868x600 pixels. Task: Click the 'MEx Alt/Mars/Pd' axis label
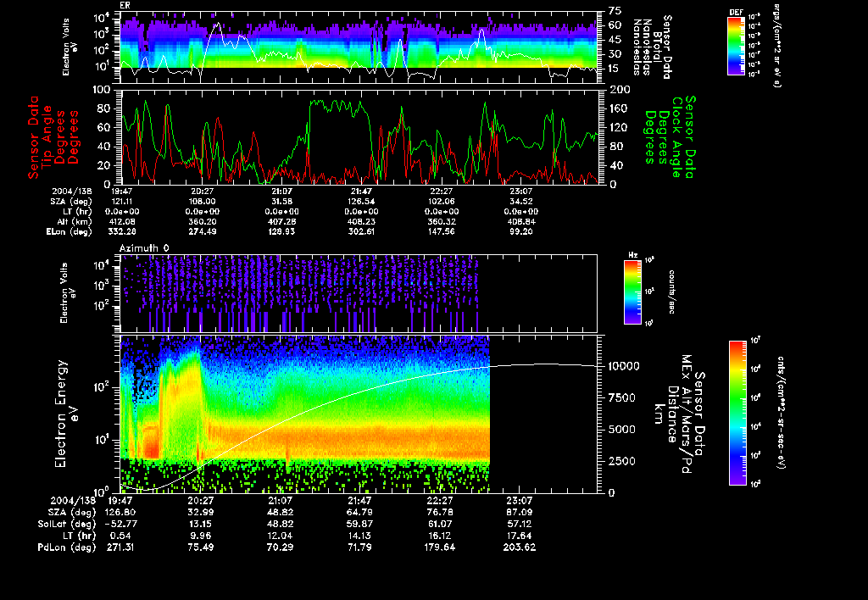(x=687, y=414)
